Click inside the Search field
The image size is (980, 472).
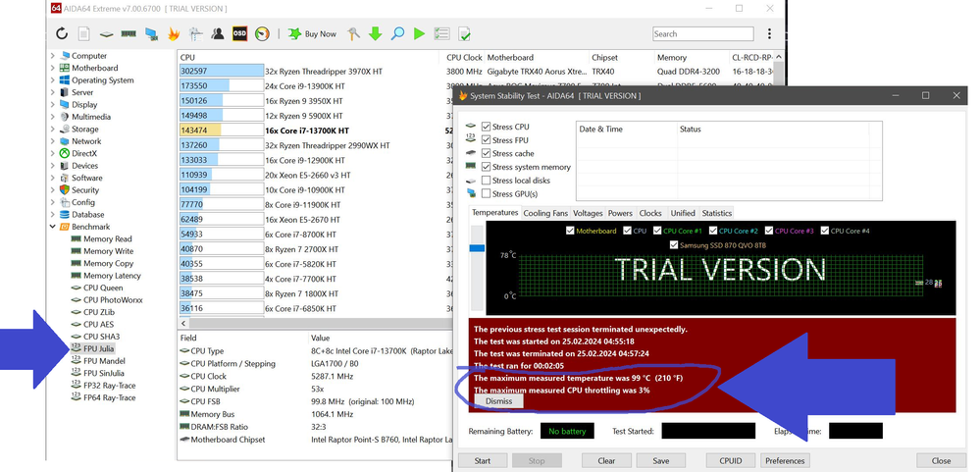pos(703,33)
